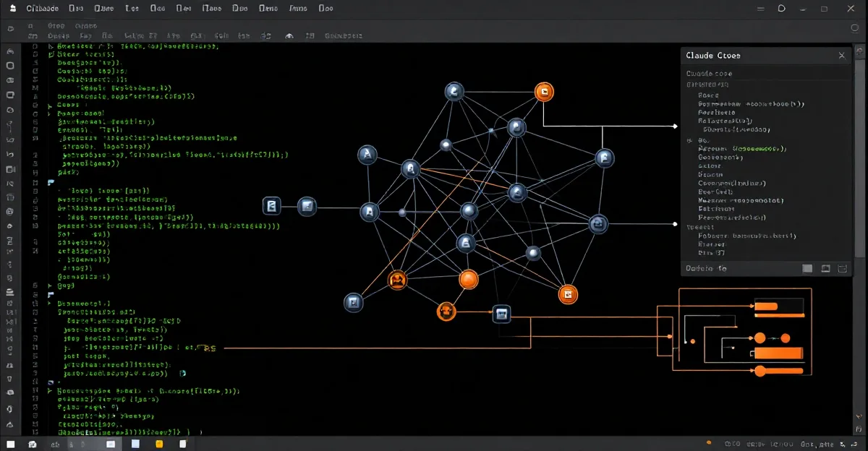
Task: Close the Claude side panel
Action: [x=841, y=56]
